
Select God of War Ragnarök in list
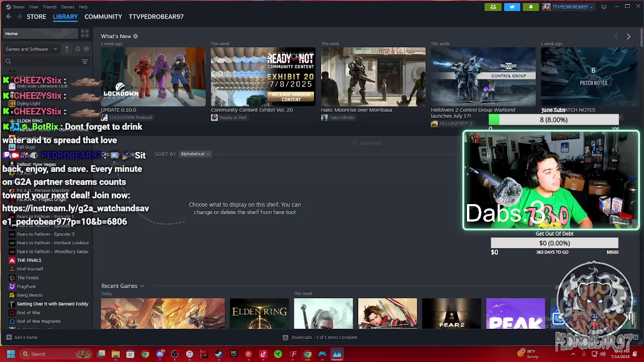[x=39, y=321]
